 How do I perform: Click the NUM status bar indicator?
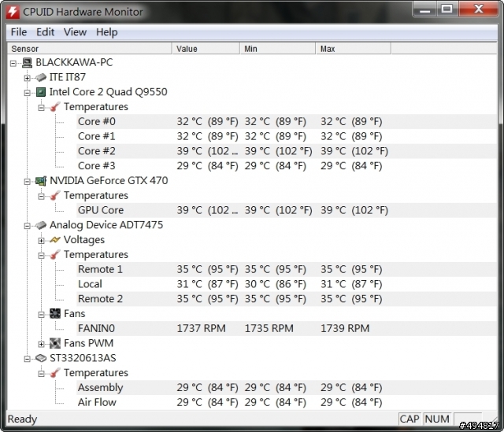pos(437,419)
